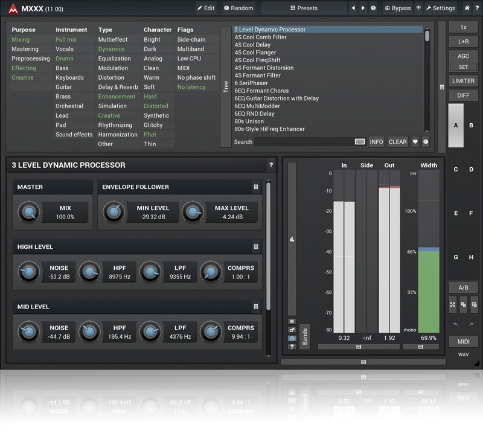This screenshot has width=483, height=448.
Task: Open the Envelope Follower panel menu
Action: (256, 187)
